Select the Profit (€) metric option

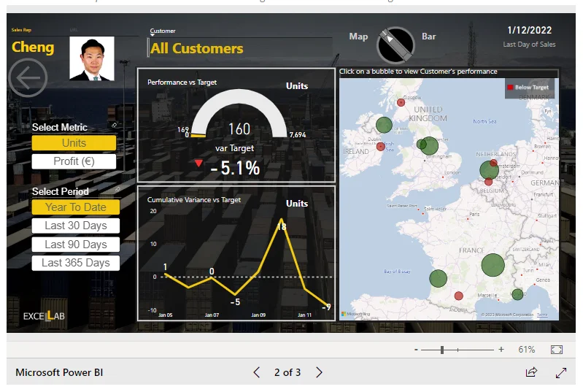[x=74, y=161]
